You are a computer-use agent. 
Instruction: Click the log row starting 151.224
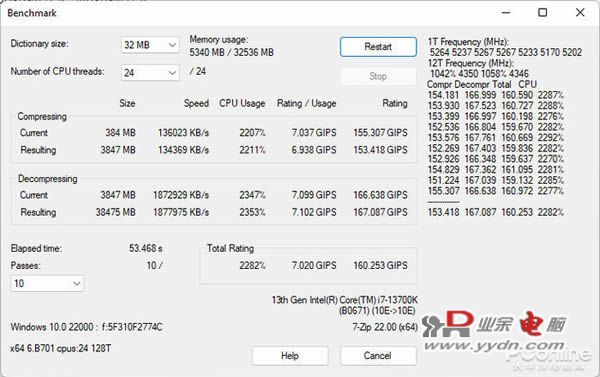pyautogui.click(x=496, y=180)
